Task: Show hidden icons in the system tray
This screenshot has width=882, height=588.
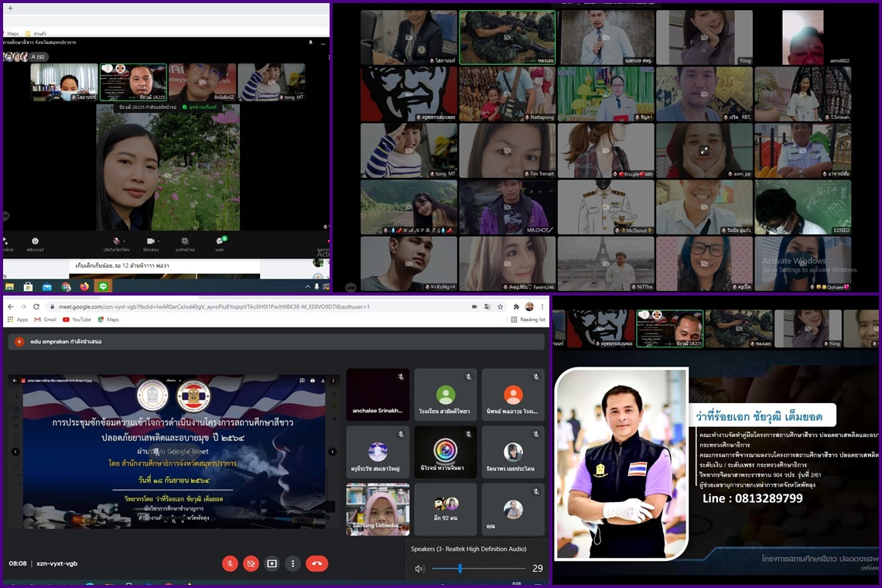Action: [307, 287]
